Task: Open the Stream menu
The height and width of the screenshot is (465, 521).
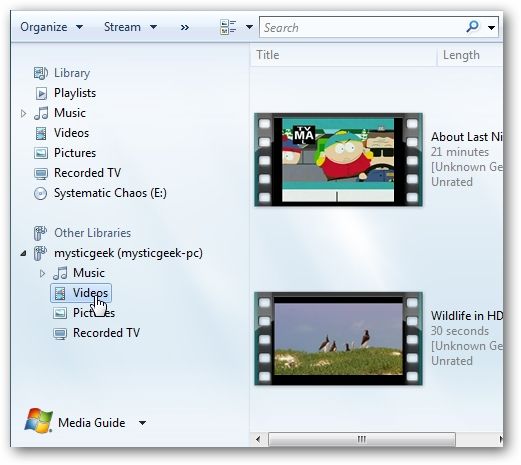Action: coord(130,27)
